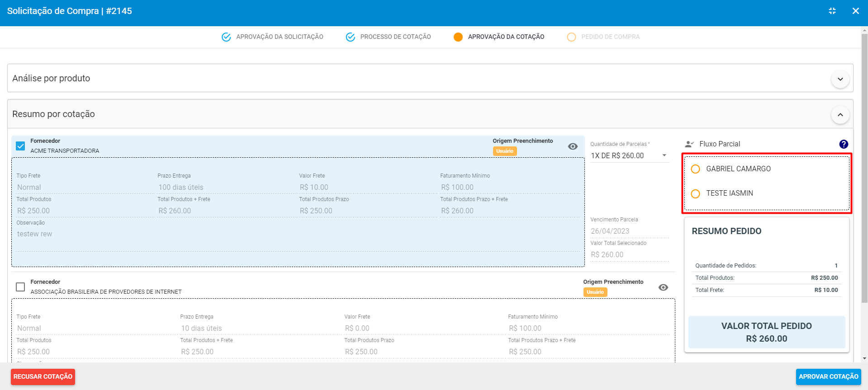
Task: Open the Quantidade de Parcelas dropdown
Action: pyautogui.click(x=629, y=155)
